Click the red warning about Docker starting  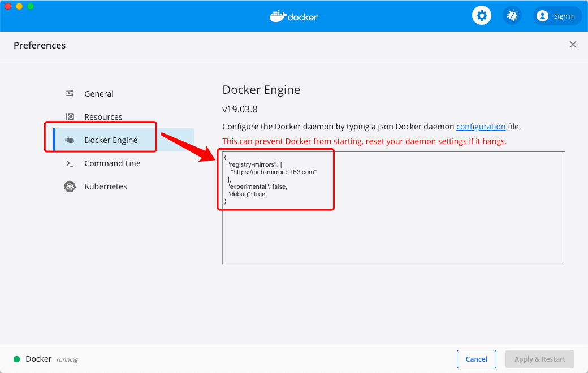click(364, 141)
